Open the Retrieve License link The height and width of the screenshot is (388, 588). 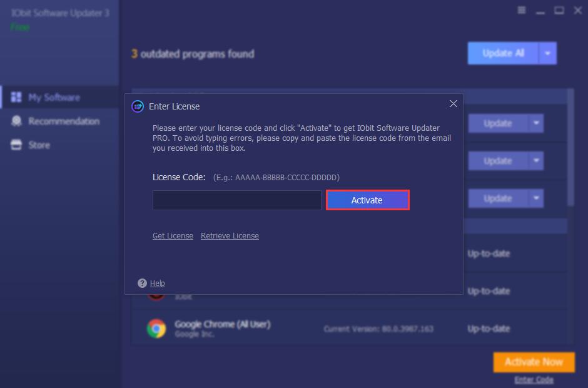click(x=230, y=236)
